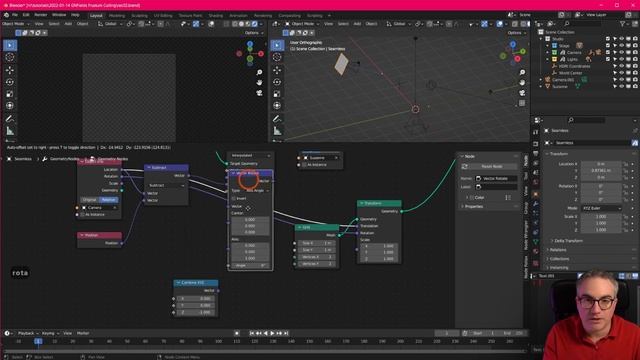Select the Scale tool in right viewport toolbar
The width and height of the screenshot is (640, 360).
[x=277, y=94]
